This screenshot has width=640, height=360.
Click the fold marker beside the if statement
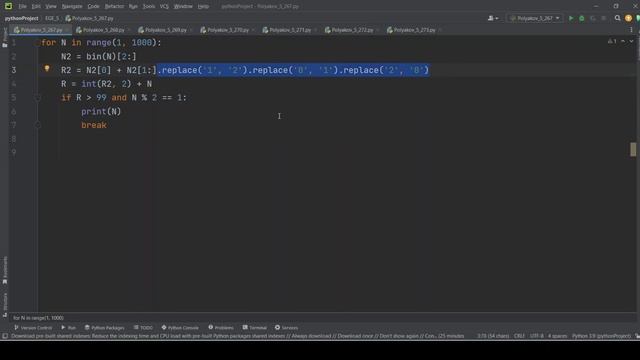[x=38, y=98]
